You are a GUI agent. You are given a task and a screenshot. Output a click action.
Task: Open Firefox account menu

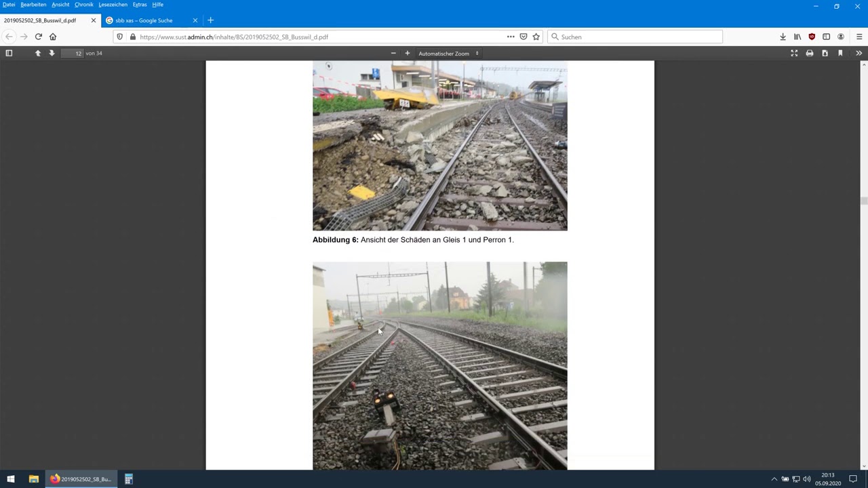pyautogui.click(x=841, y=37)
